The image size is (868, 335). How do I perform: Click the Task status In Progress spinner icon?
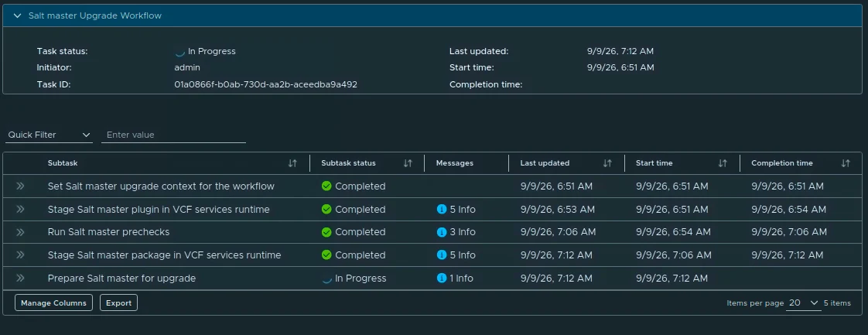pyautogui.click(x=179, y=52)
